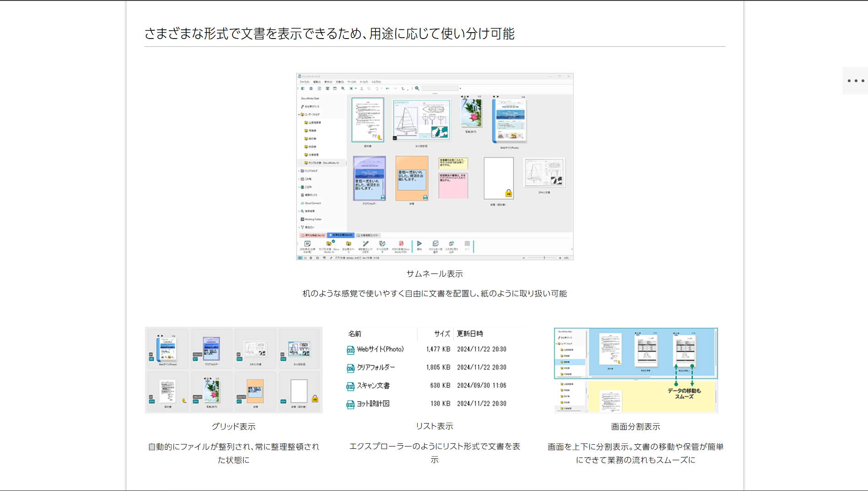Click the back arrow icon in DocuWorks toolbar

tap(387, 89)
